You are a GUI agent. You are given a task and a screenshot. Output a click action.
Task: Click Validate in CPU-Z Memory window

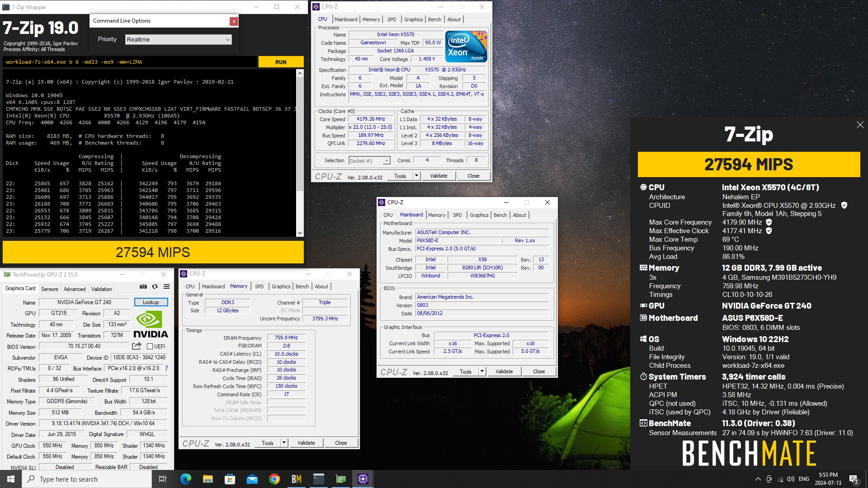(306, 443)
